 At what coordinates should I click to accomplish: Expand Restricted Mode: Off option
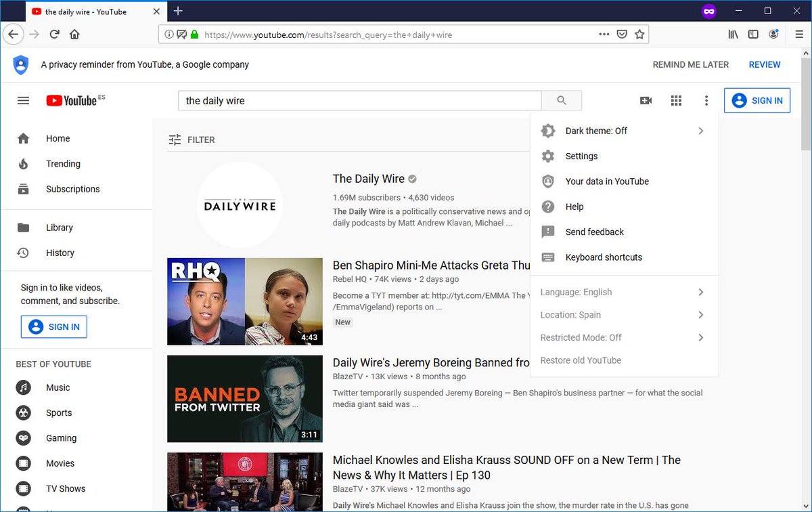625,337
